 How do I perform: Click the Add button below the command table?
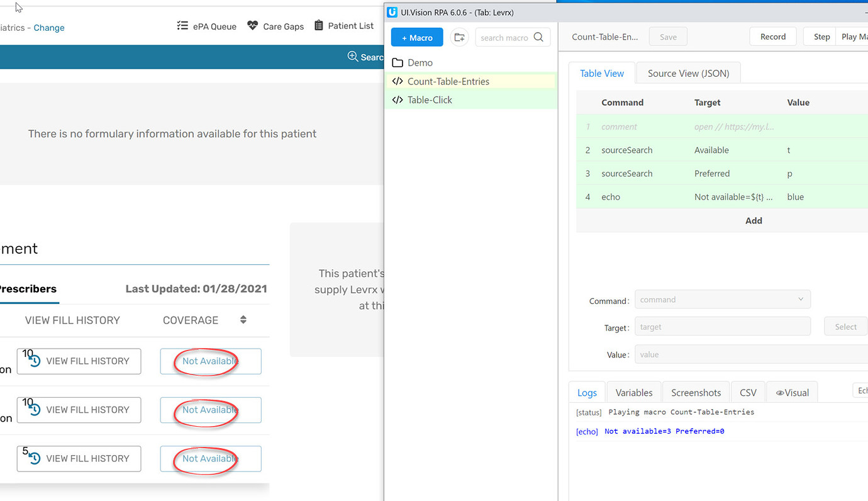click(x=753, y=220)
